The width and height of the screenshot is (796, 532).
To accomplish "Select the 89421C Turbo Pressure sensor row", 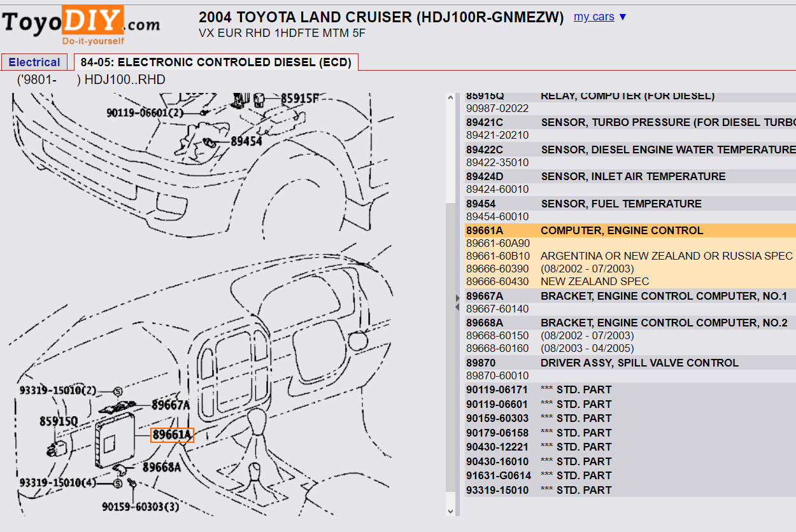I will pos(630,122).
